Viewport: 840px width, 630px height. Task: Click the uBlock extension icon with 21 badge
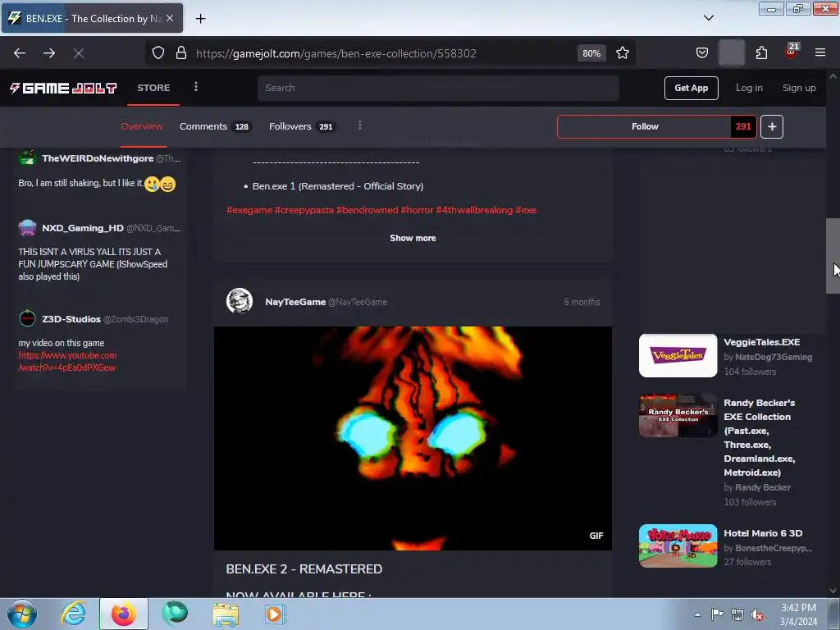pyautogui.click(x=791, y=52)
